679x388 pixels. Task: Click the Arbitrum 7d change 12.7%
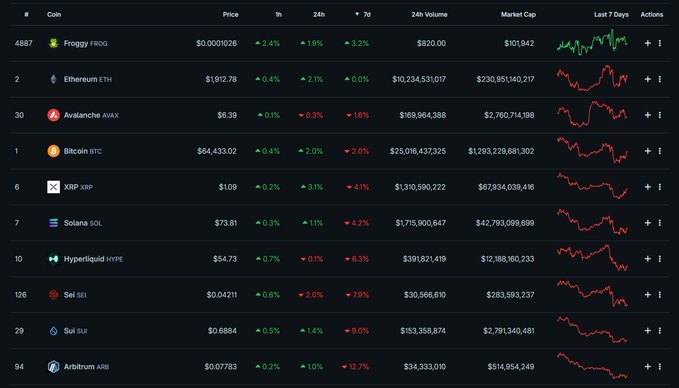point(356,367)
